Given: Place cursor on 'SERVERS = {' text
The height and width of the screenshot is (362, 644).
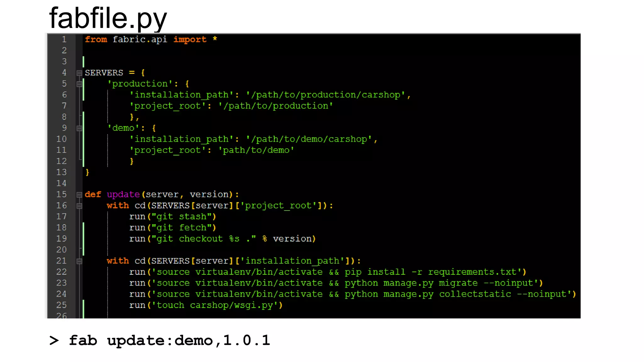Looking at the screenshot, I should click(115, 73).
